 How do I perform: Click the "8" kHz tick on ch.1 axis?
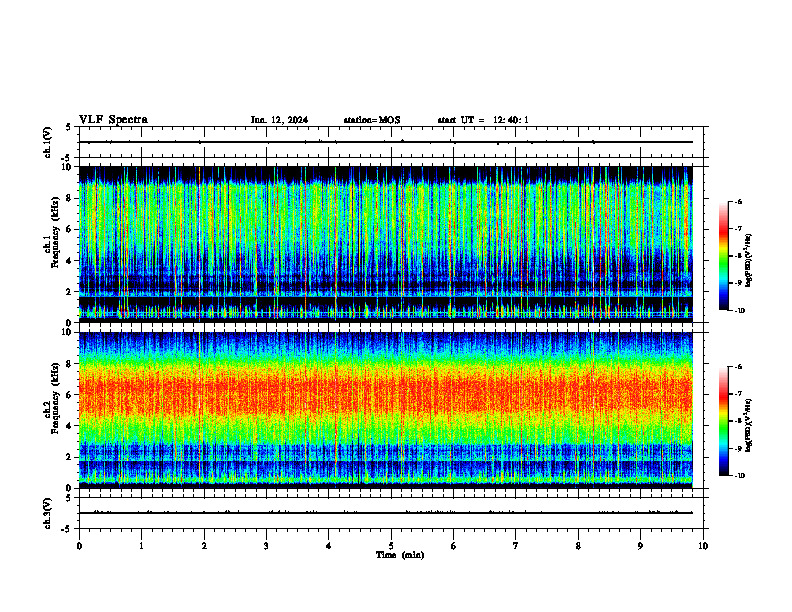click(x=70, y=198)
